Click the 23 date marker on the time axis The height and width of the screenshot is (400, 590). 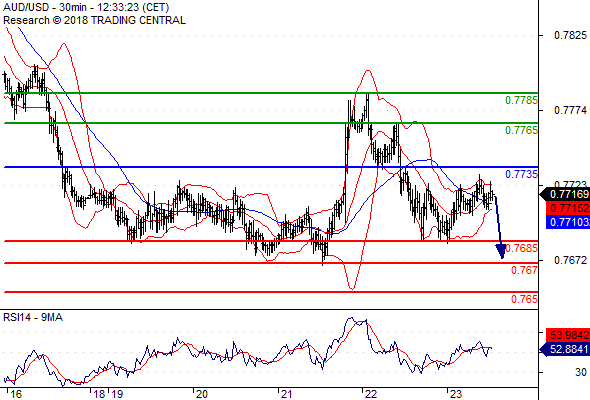[x=456, y=394]
